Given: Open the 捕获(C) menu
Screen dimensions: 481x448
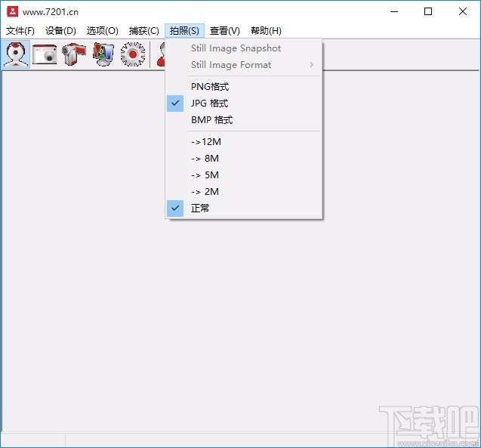Looking at the screenshot, I should pos(144,31).
